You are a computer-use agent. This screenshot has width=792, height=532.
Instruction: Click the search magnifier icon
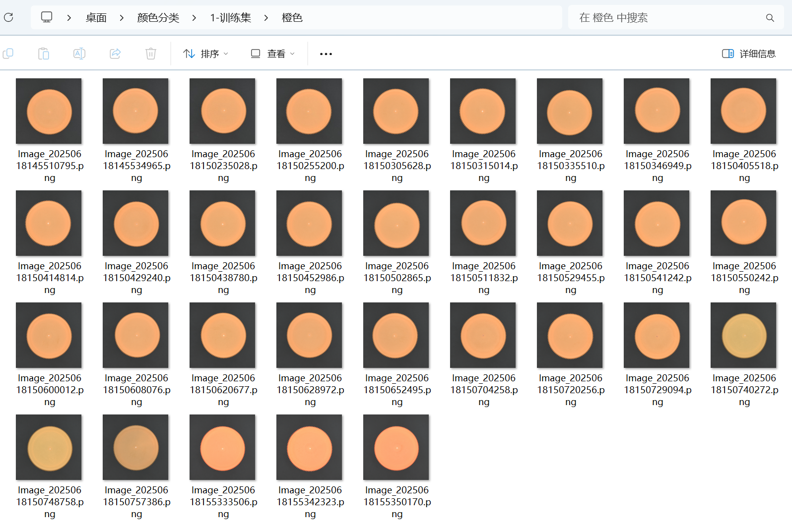(770, 18)
